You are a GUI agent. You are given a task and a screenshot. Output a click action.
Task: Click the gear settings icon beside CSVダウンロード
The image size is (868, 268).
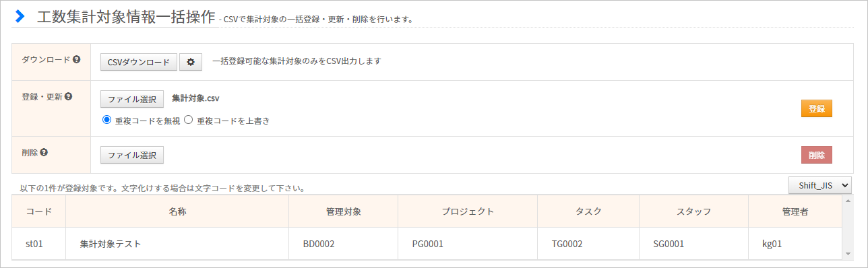[x=191, y=62]
